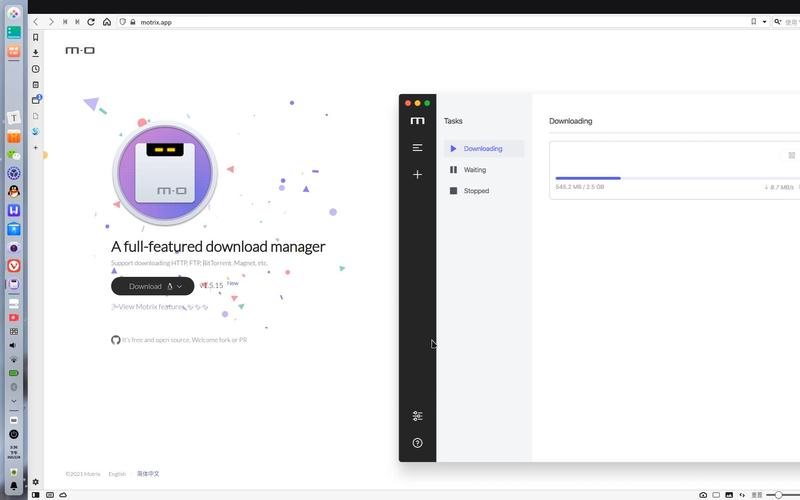Reset page zoom in status bar
The image size is (800, 500).
(x=757, y=495)
